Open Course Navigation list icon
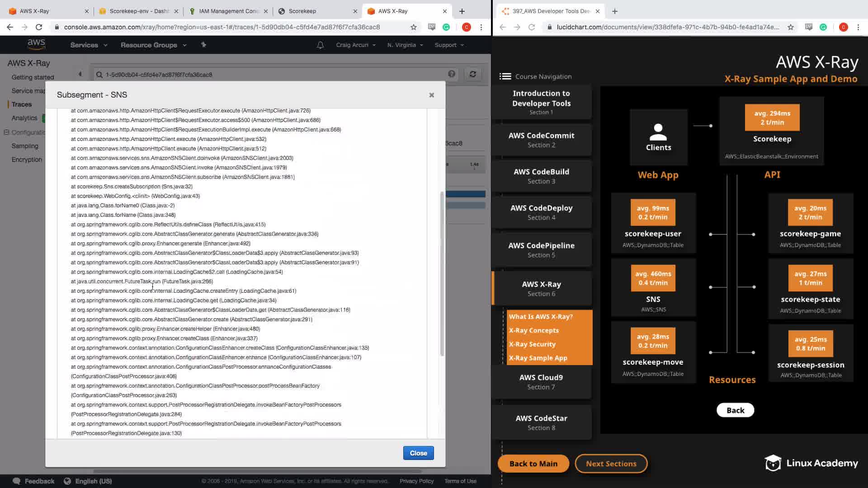 (x=505, y=76)
